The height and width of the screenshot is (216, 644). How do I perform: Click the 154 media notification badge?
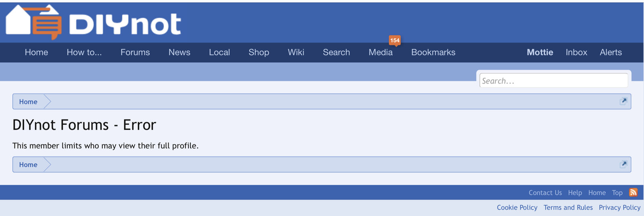[x=395, y=40]
